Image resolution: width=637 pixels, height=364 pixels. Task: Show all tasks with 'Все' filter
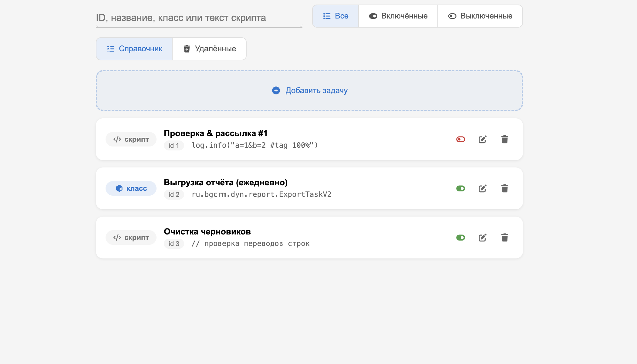(x=335, y=16)
